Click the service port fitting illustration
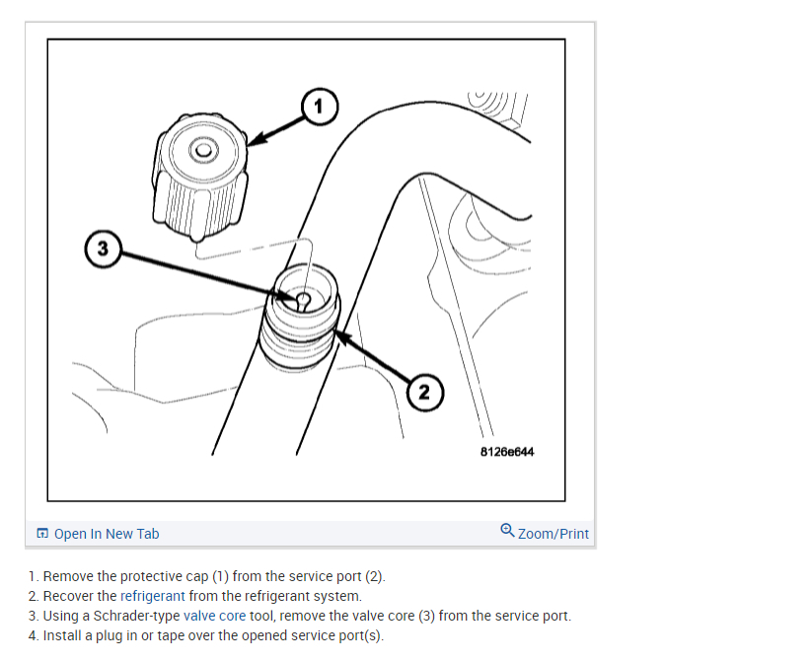The height and width of the screenshot is (663, 812). tap(300, 318)
